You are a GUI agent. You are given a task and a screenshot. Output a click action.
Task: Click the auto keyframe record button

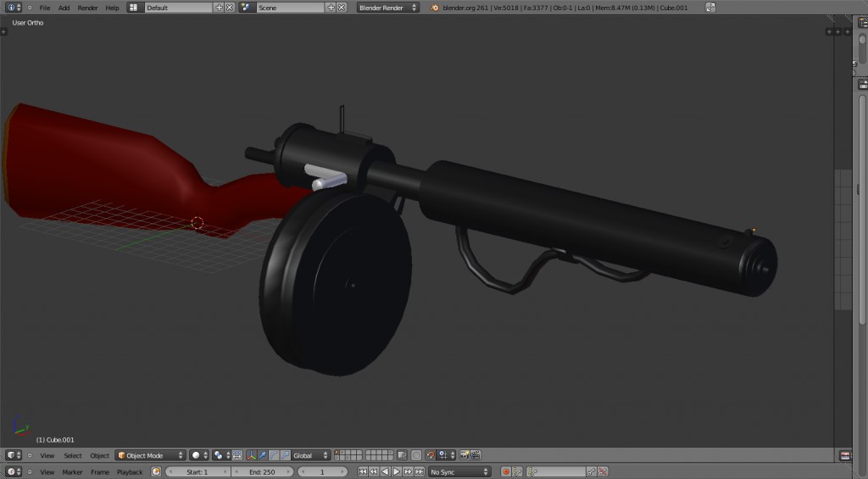506,471
